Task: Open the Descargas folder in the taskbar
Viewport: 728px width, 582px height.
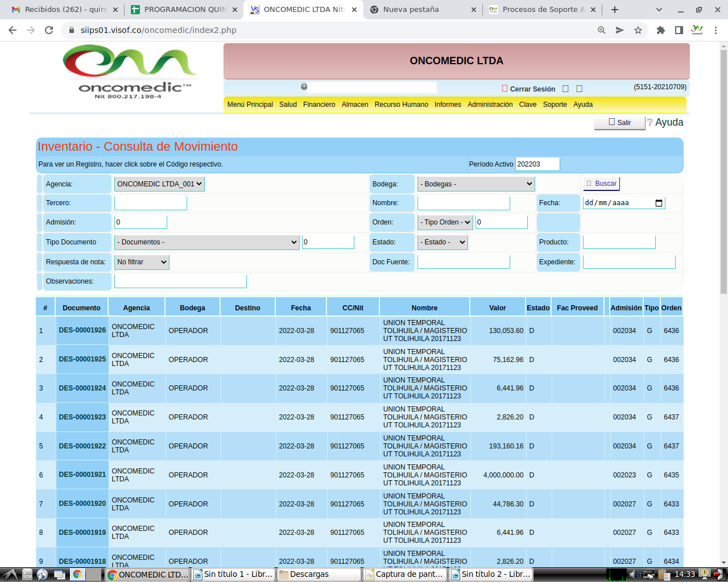Action: coord(318,574)
